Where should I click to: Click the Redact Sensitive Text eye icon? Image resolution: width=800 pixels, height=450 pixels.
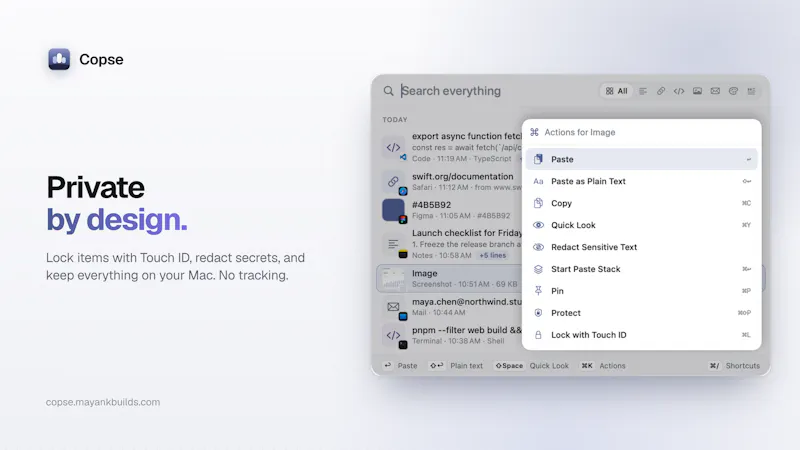coord(538,247)
